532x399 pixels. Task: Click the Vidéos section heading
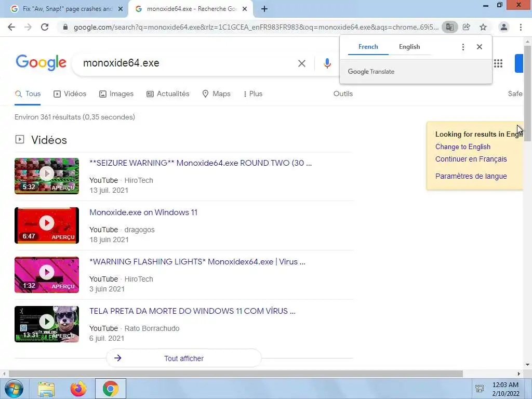[49, 140]
